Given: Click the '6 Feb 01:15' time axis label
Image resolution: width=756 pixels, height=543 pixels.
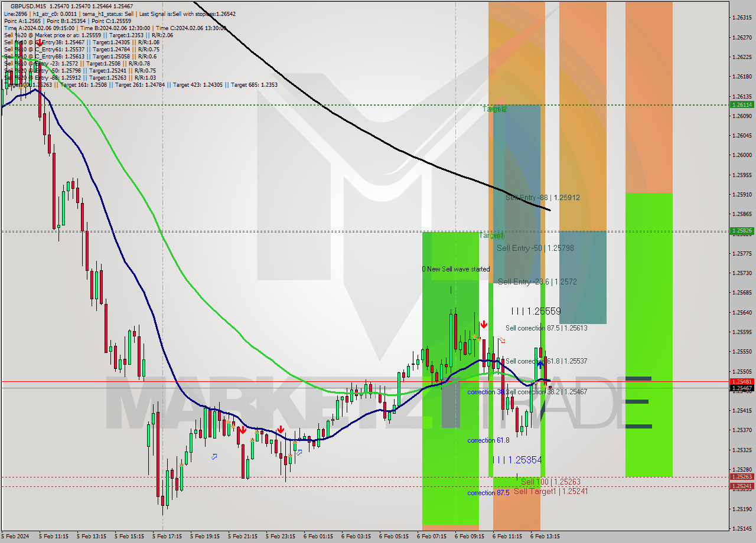Looking at the screenshot, I should (x=318, y=537).
